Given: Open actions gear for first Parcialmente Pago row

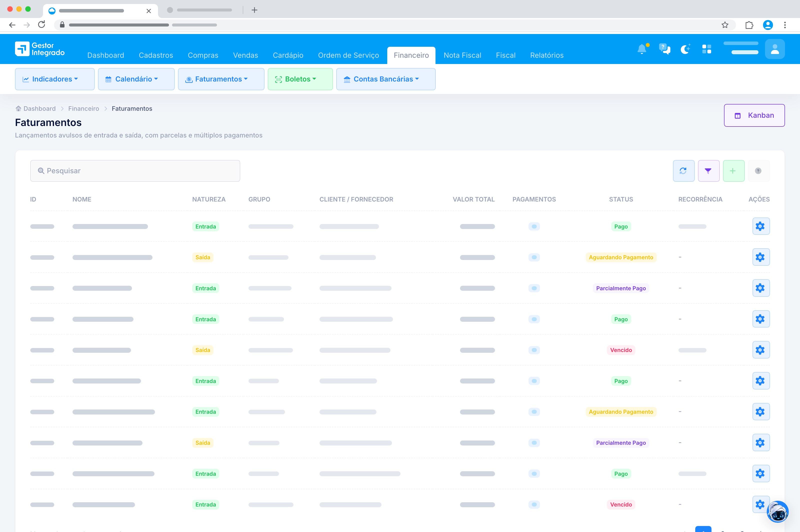Looking at the screenshot, I should point(761,288).
